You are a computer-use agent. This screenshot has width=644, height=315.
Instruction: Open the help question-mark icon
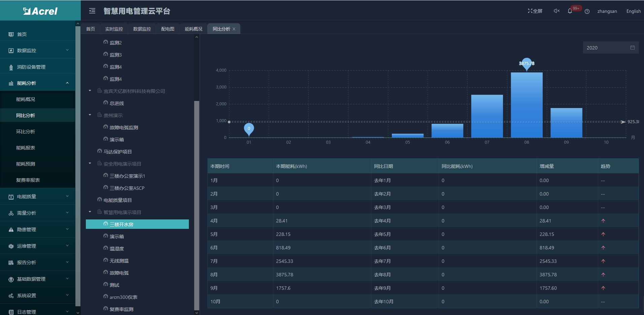pos(587,11)
